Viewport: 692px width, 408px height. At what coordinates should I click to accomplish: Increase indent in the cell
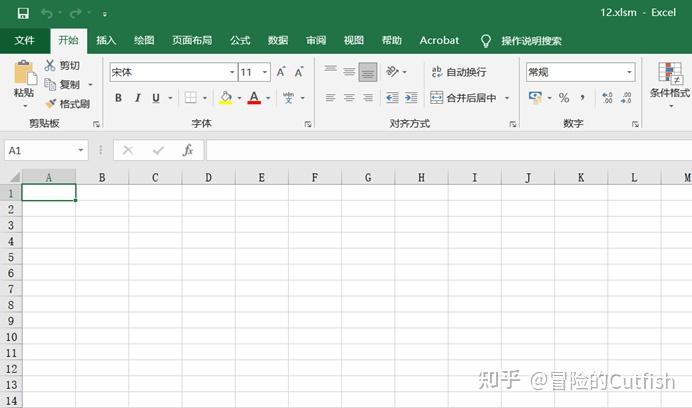click(x=411, y=98)
